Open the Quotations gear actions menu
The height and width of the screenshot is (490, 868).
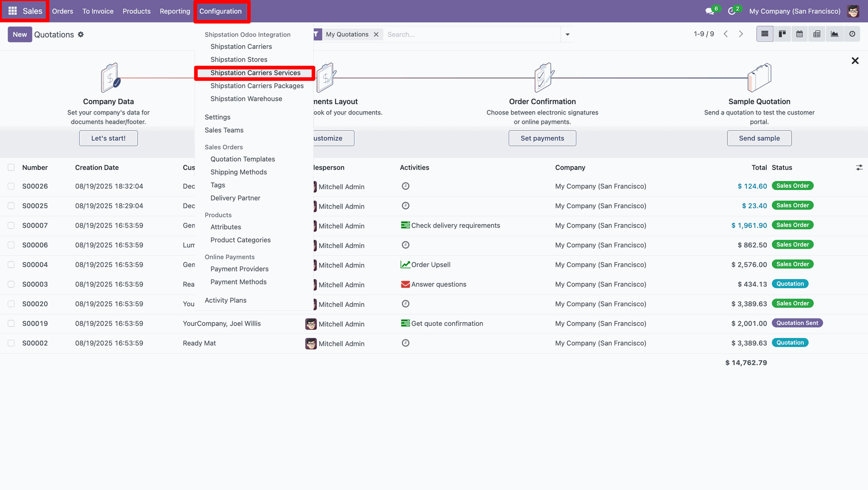(80, 34)
